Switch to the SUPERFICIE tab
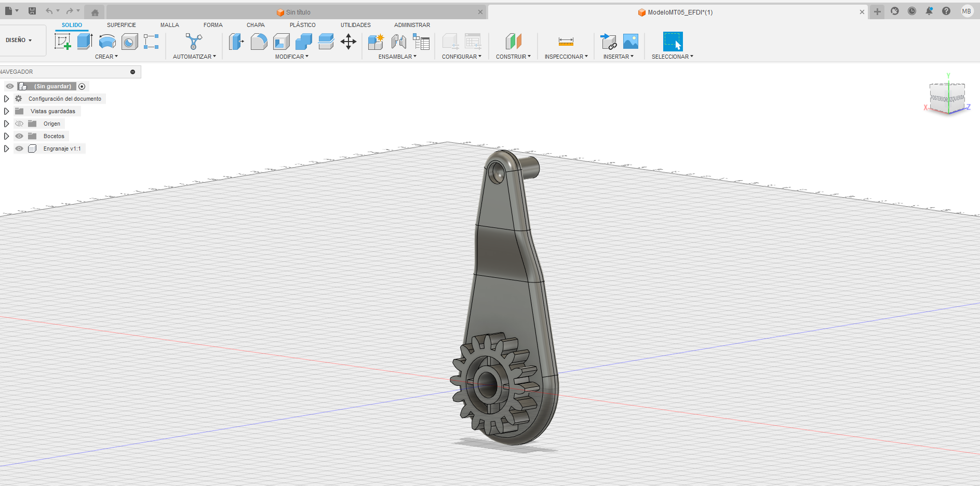This screenshot has height=486, width=980. 121,25
